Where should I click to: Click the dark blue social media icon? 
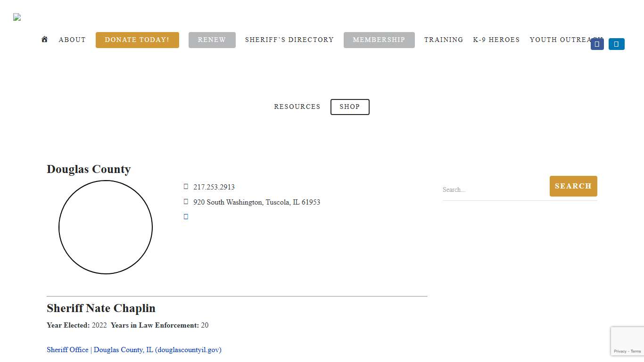point(597,44)
